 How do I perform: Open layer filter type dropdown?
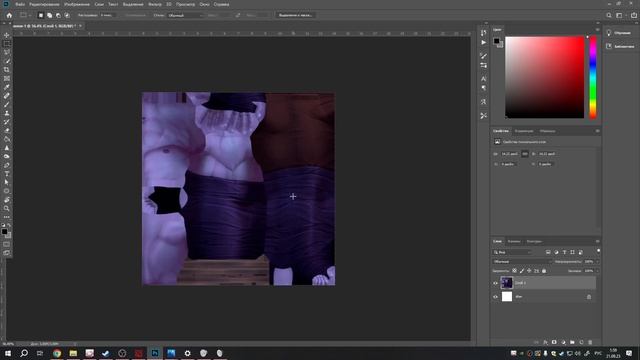[x=512, y=252]
